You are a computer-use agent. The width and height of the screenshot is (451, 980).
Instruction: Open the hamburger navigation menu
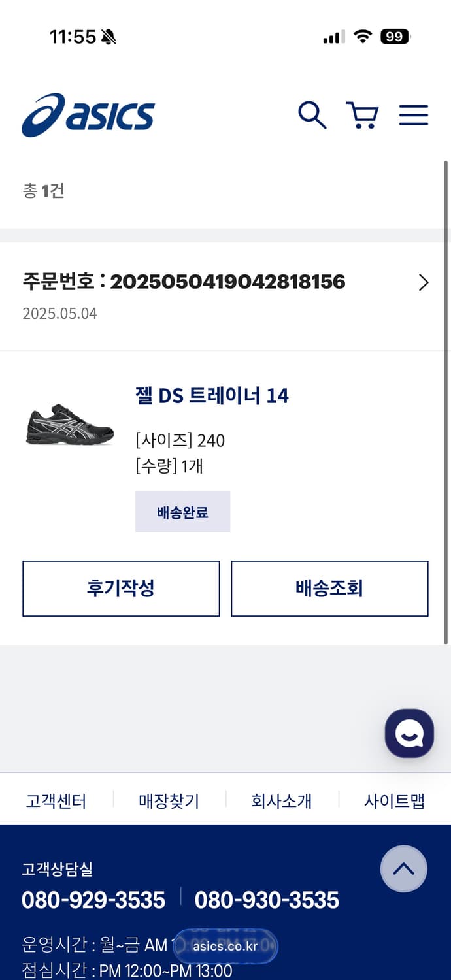(x=413, y=114)
